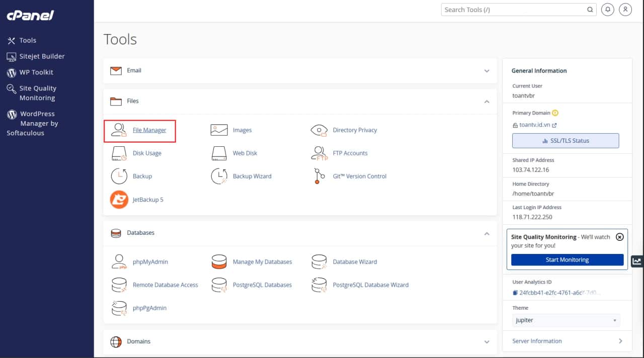Click the Remote Database Access link text

(x=166, y=285)
